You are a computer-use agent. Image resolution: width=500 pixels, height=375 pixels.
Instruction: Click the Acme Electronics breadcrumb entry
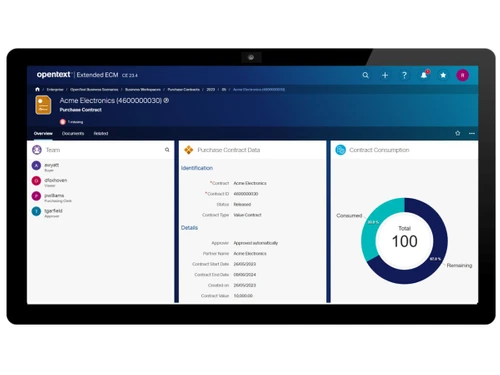[259, 89]
